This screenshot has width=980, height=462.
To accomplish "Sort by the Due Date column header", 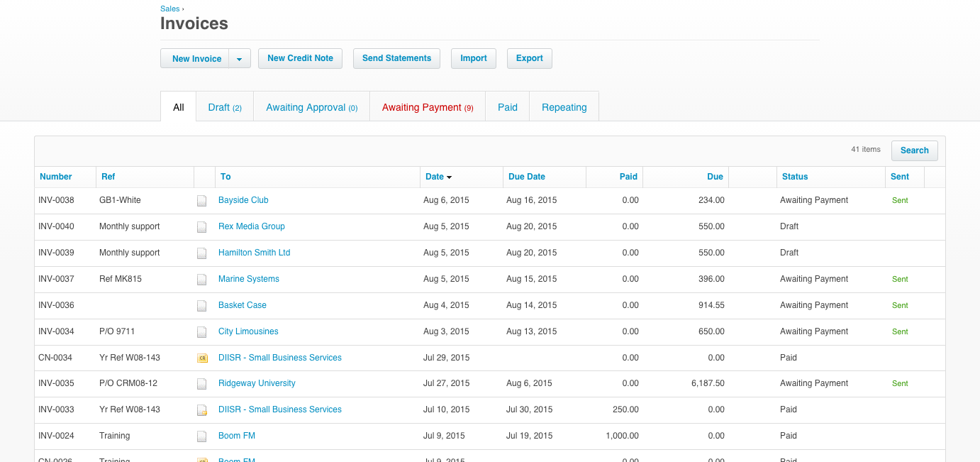I will pyautogui.click(x=527, y=177).
